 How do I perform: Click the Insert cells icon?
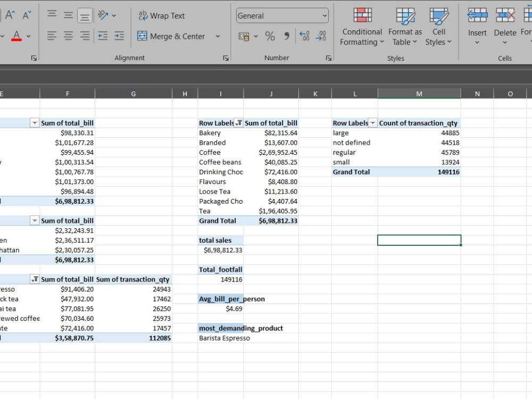pyautogui.click(x=477, y=15)
